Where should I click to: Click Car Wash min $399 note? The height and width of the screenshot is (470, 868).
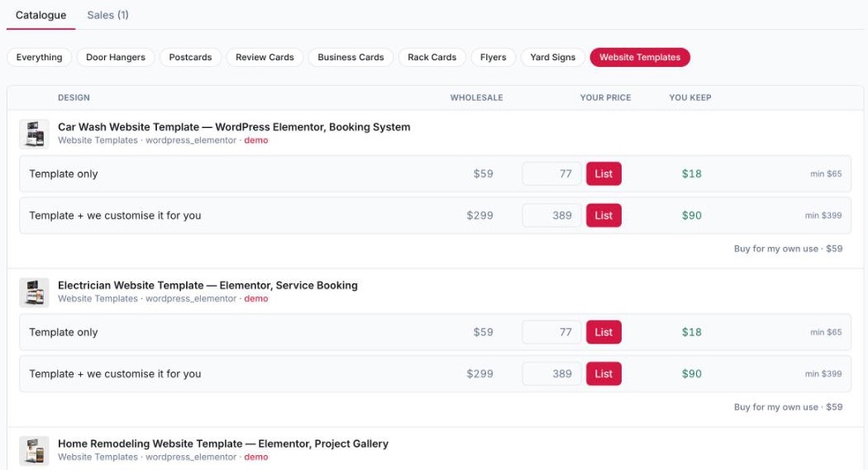click(823, 216)
